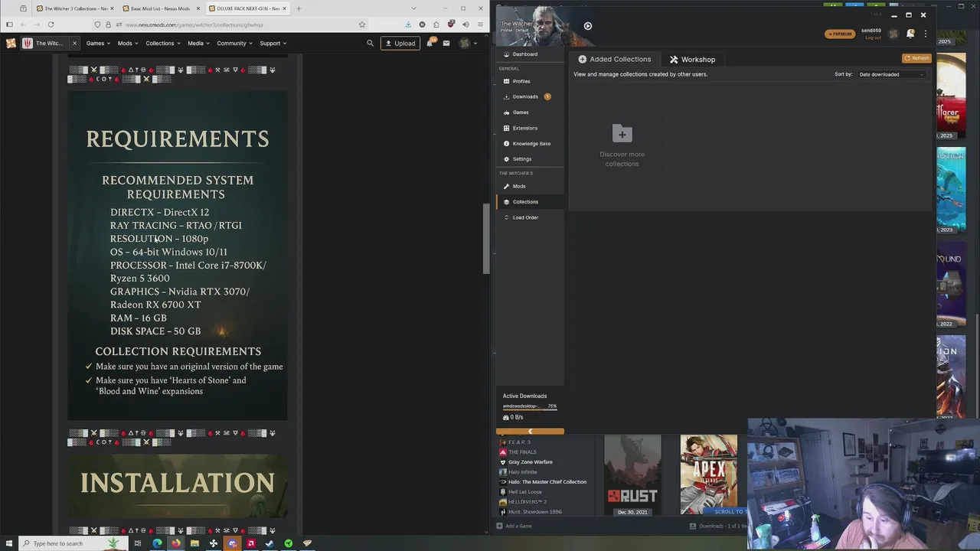
Task: Reload the browser page
Action: pos(51,24)
